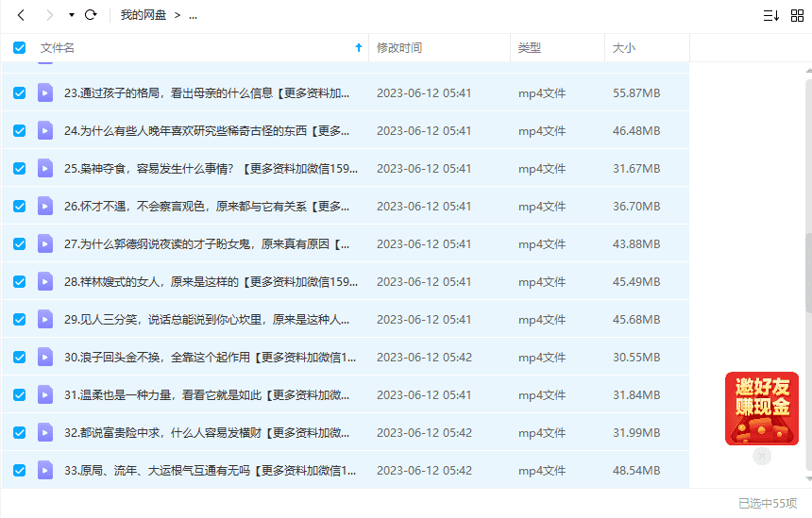Close the invite friends promo banner
The image size is (812, 518).
(762, 457)
